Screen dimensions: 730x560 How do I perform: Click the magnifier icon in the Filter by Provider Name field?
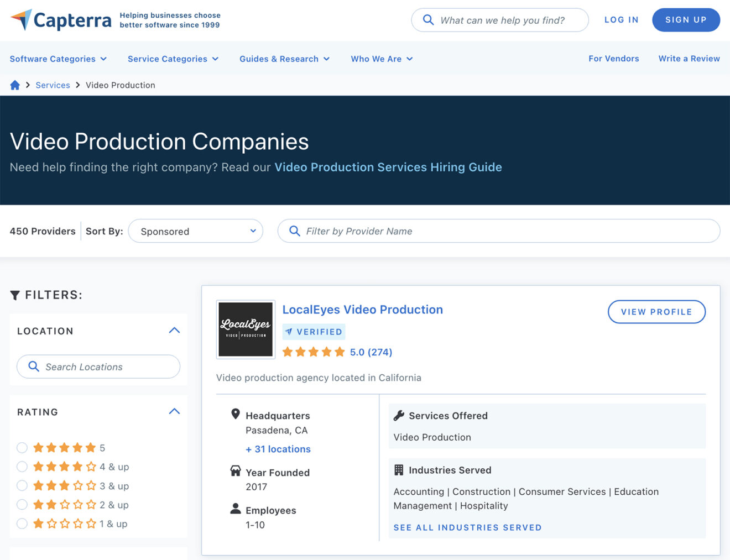pyautogui.click(x=295, y=231)
